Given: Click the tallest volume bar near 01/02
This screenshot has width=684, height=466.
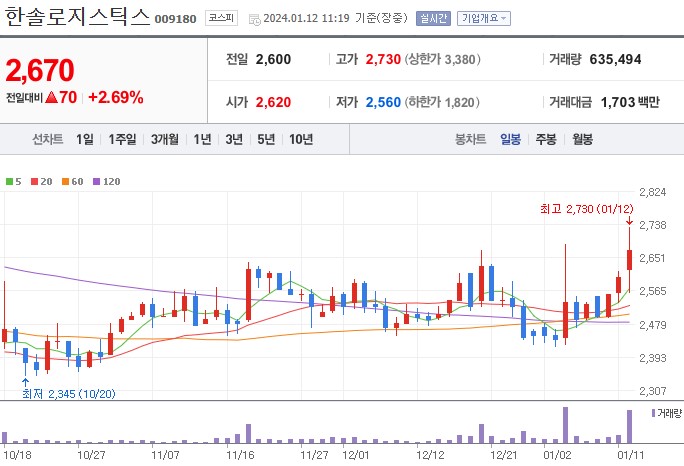Looking at the screenshot, I should [565, 425].
